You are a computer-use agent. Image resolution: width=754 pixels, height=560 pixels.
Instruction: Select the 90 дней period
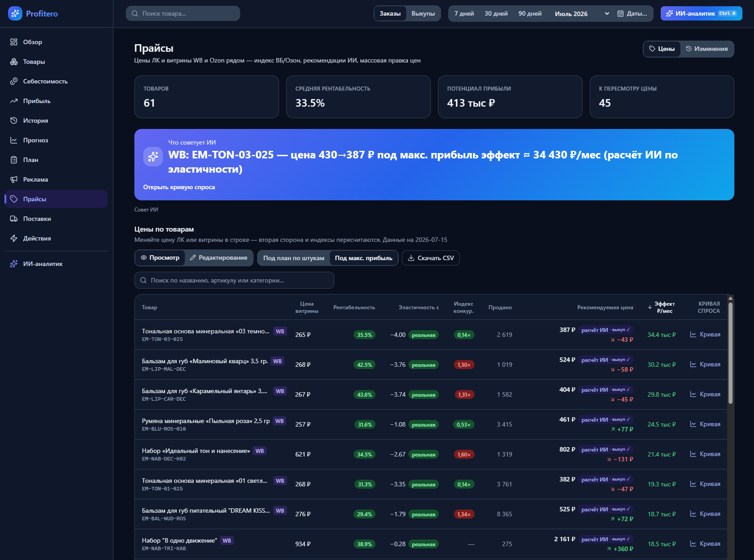530,13
